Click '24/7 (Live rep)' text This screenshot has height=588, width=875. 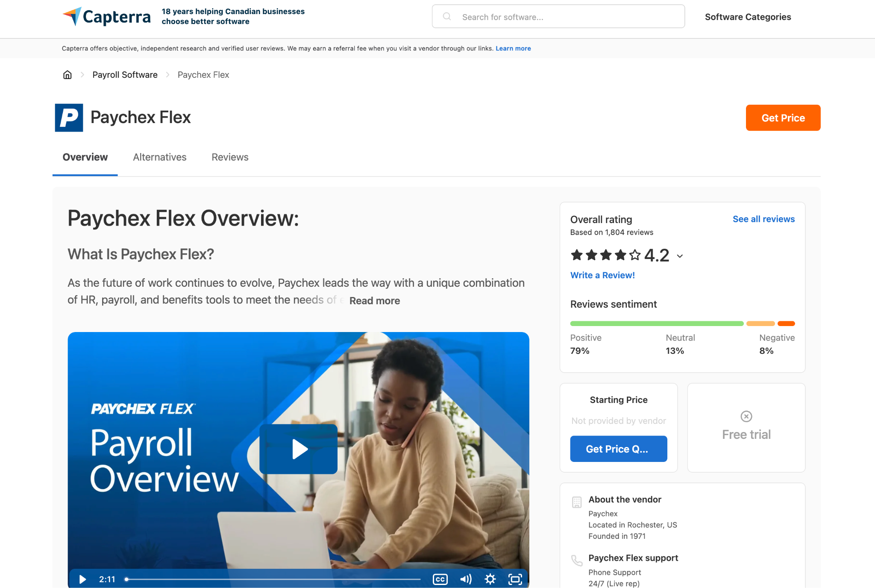(x=614, y=584)
